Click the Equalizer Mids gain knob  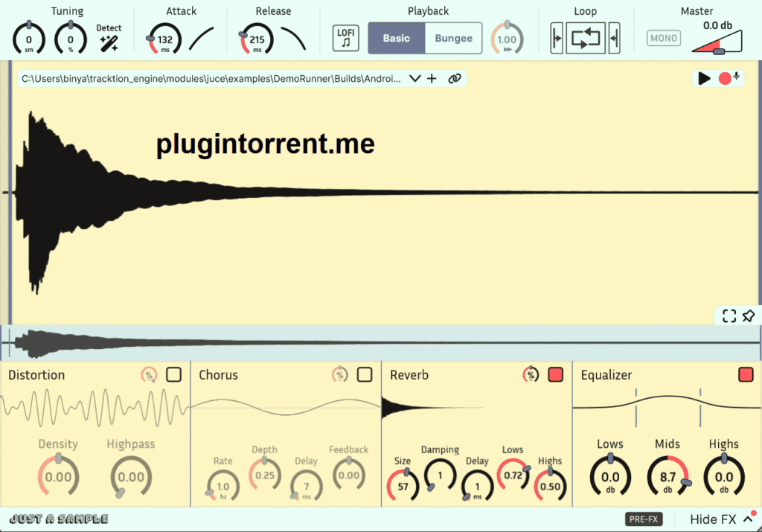pos(667,477)
